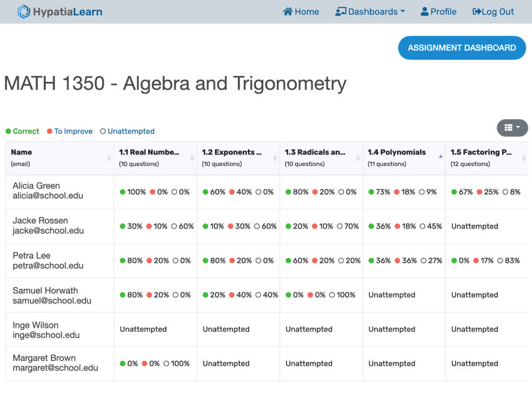
Task: Click the exit arrow icon beside Log Out
Action: [x=477, y=11]
